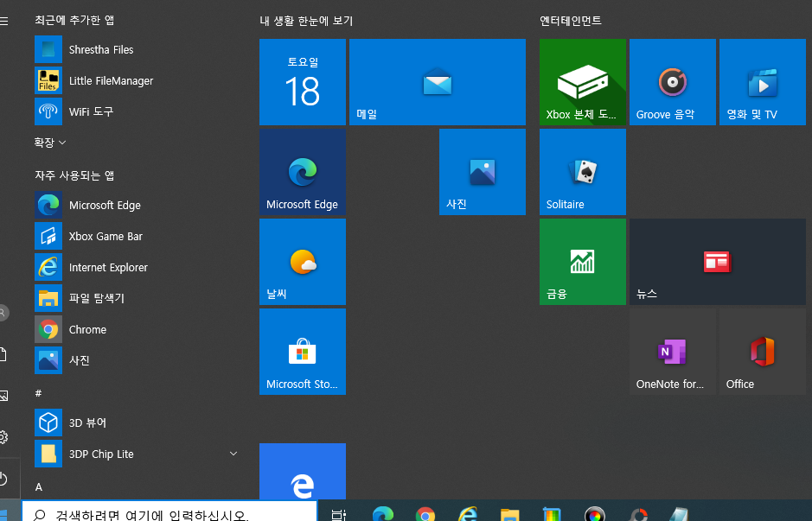Open the legacy Edge tile with white e
812x521 pixels.
pyautogui.click(x=303, y=472)
